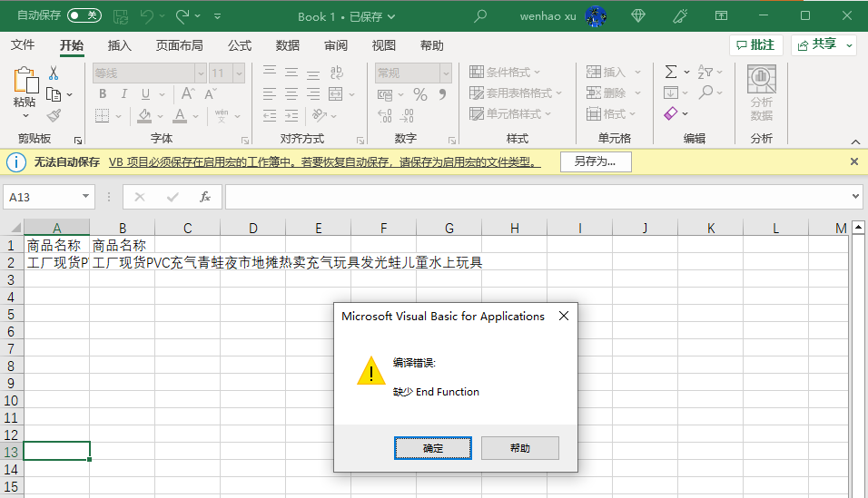Viewport: 868px width, 498px height.
Task: Click the Select All corner triangle
Action: click(x=15, y=228)
